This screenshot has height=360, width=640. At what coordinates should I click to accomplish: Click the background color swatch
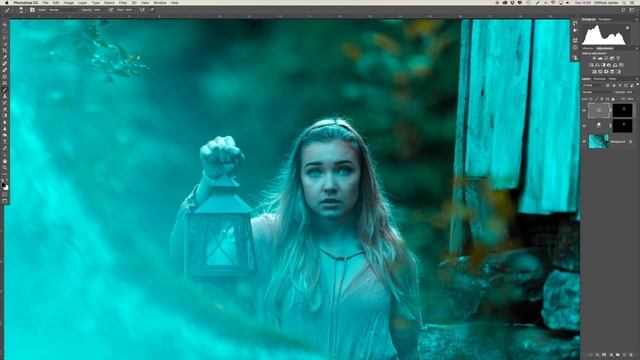(x=6, y=188)
